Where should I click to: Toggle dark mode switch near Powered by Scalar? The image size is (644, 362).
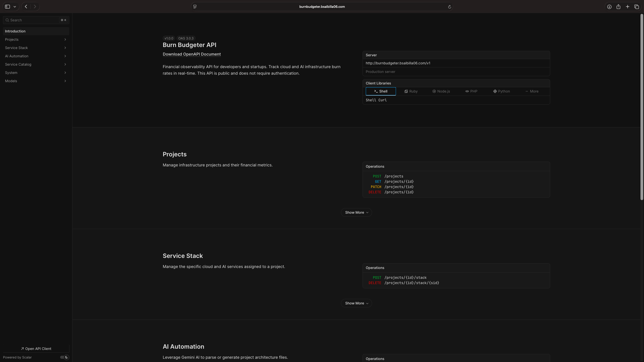[x=65, y=357]
